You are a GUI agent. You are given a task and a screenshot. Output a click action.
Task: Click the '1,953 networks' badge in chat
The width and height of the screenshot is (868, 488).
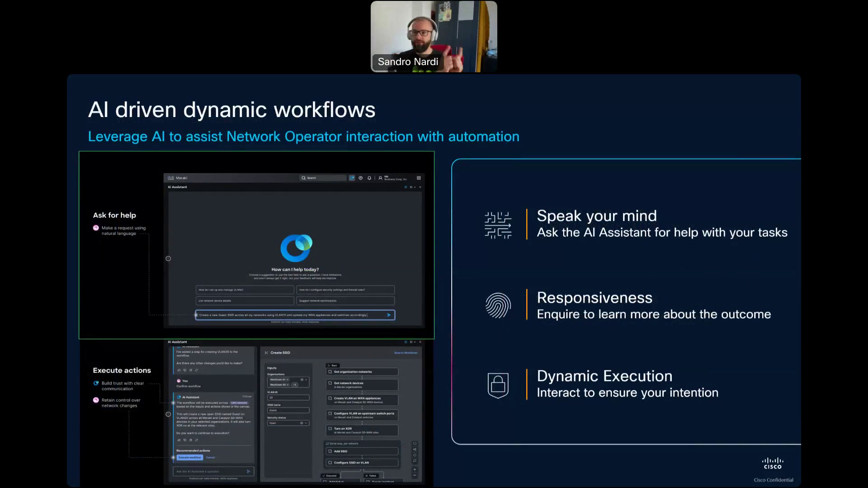point(239,403)
